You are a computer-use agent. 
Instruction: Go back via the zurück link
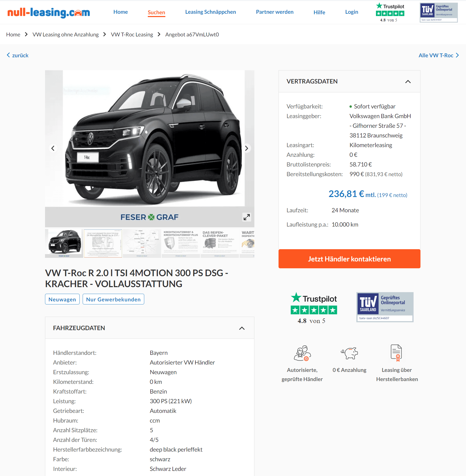18,55
